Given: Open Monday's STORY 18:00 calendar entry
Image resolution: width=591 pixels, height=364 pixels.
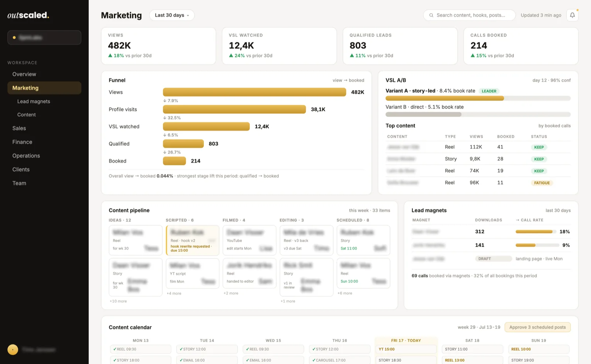Looking at the screenshot, I should pos(141,360).
